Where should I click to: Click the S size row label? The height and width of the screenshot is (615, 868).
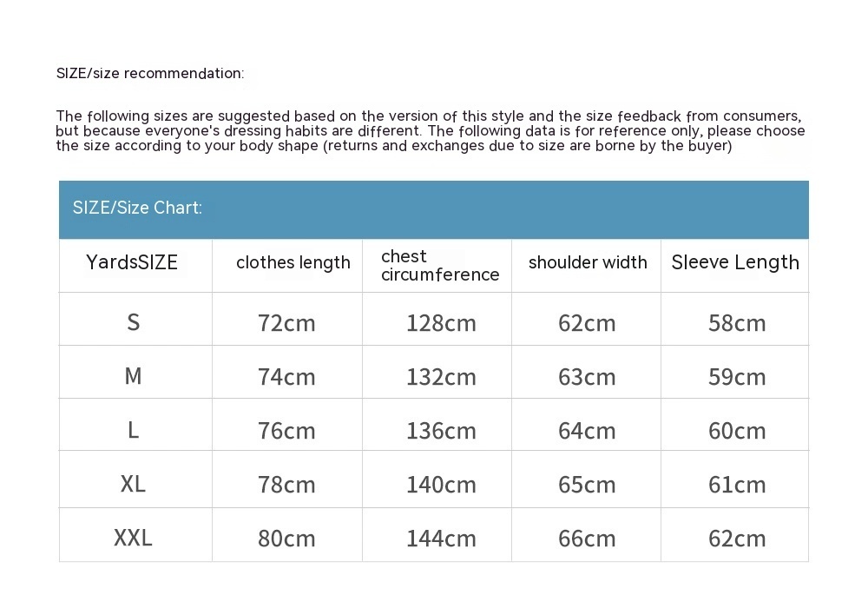click(x=134, y=322)
